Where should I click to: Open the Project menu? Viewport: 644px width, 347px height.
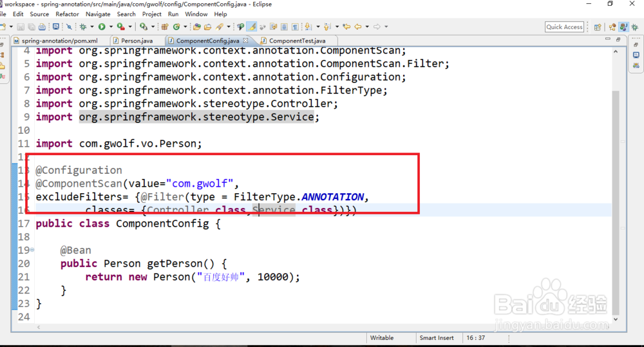[152, 14]
